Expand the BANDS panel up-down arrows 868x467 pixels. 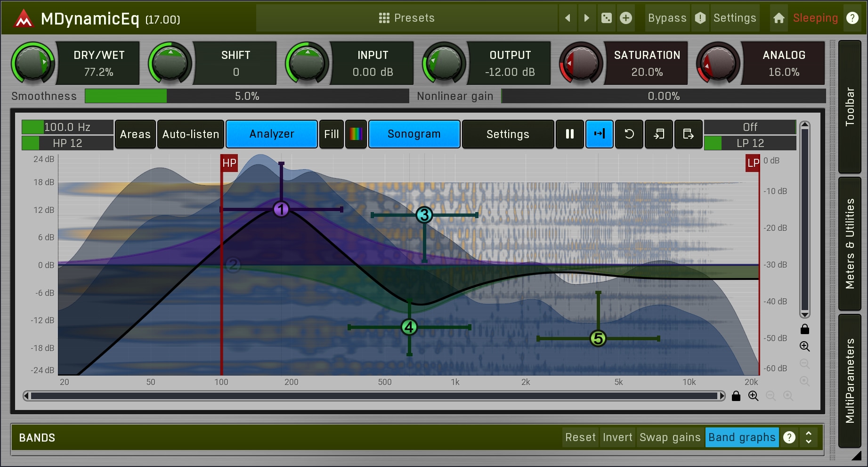809,437
